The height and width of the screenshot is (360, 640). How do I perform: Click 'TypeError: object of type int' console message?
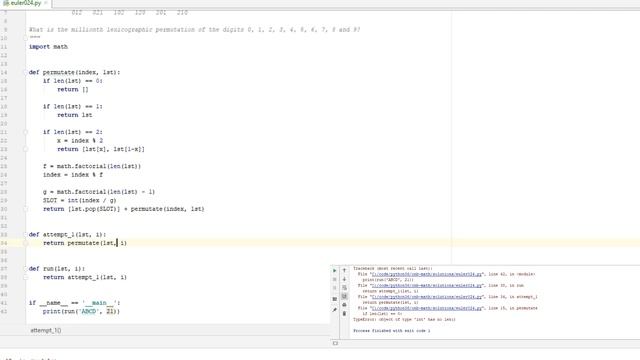click(404, 320)
